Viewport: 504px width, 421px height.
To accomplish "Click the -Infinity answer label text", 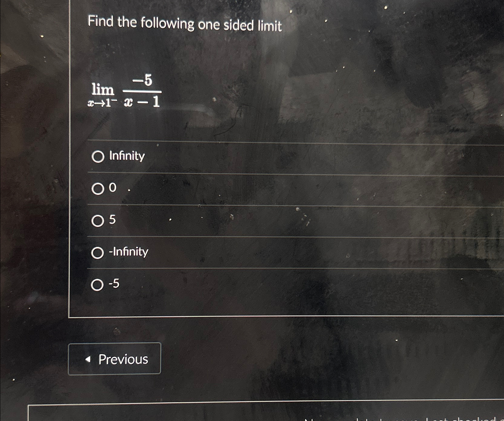I will (x=128, y=253).
